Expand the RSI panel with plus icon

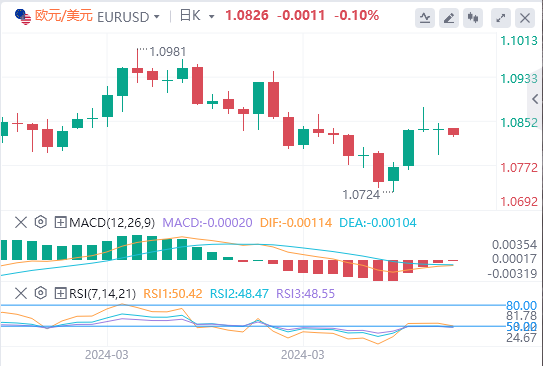(60, 294)
